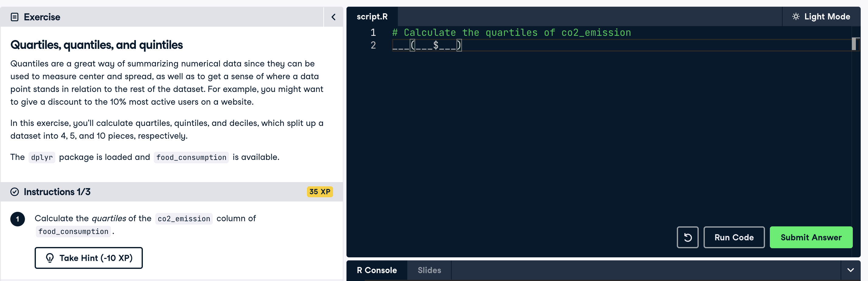Screen dimensions: 868x281
Task: Click the Exercise panel title
Action: (x=42, y=17)
